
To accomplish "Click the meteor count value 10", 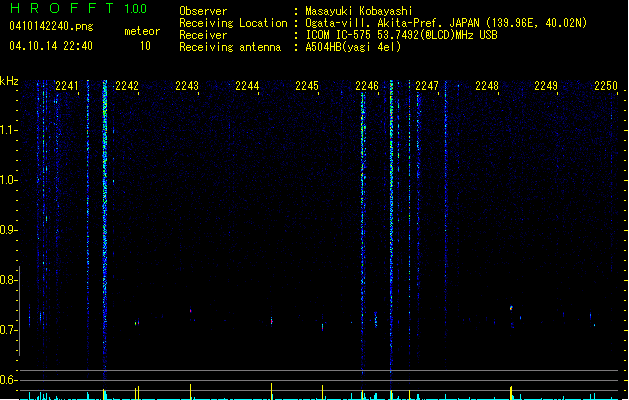I will pos(145,46).
